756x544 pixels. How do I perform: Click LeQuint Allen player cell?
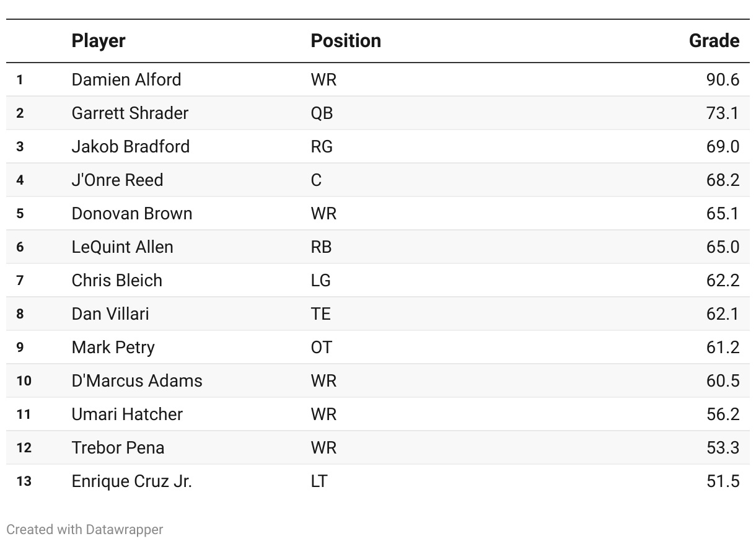122,247
